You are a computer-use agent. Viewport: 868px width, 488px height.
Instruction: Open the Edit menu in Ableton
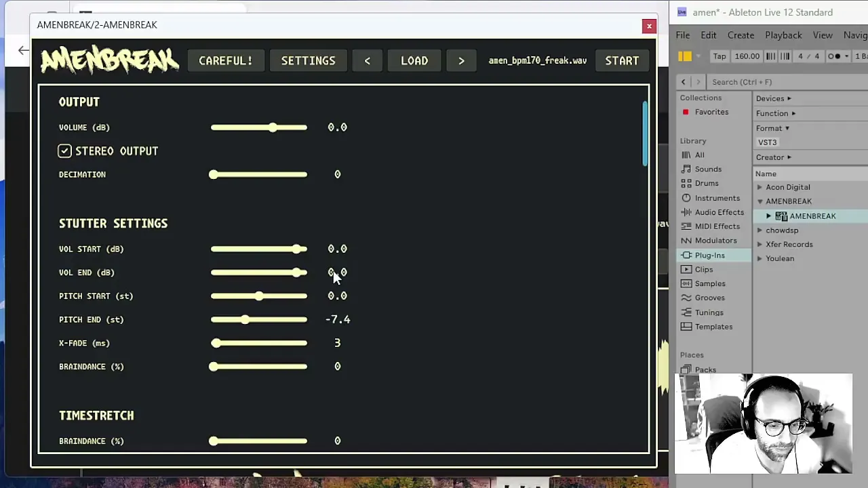(x=708, y=35)
